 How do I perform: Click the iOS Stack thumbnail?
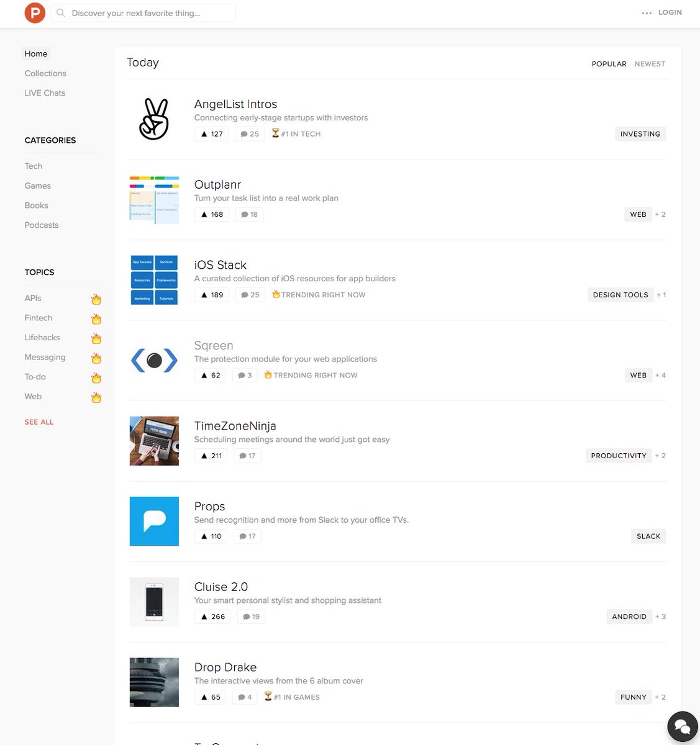point(154,280)
